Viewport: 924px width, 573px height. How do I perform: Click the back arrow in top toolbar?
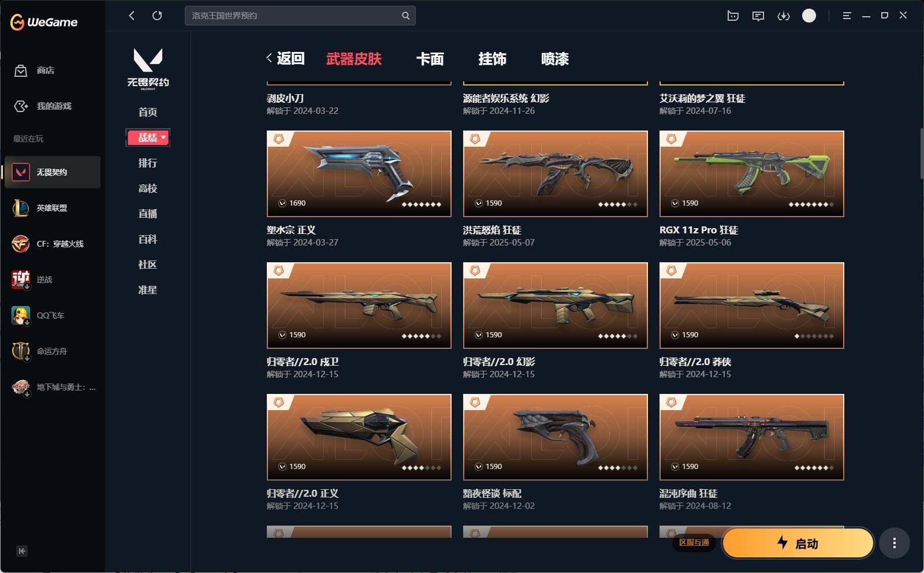point(132,16)
